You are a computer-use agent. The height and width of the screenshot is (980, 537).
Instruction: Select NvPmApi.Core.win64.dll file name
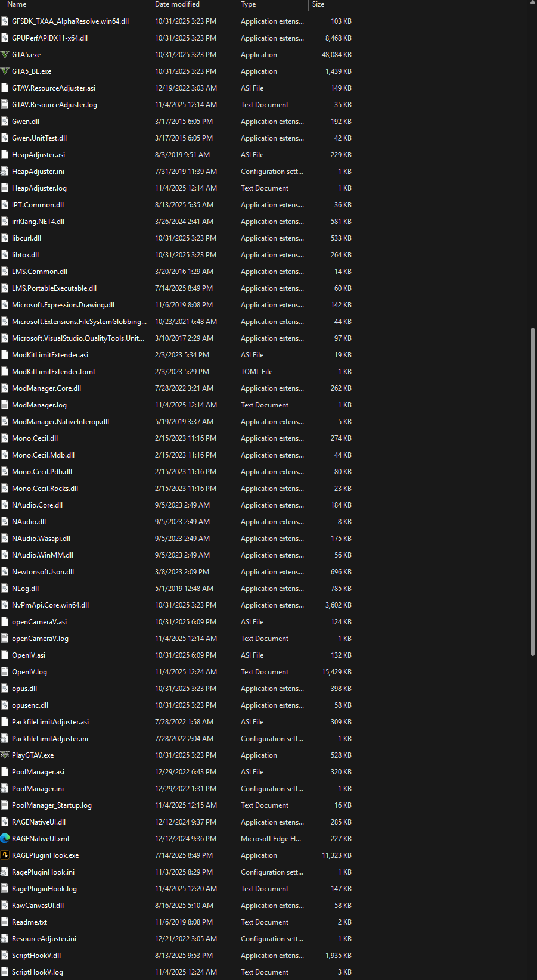coord(51,605)
